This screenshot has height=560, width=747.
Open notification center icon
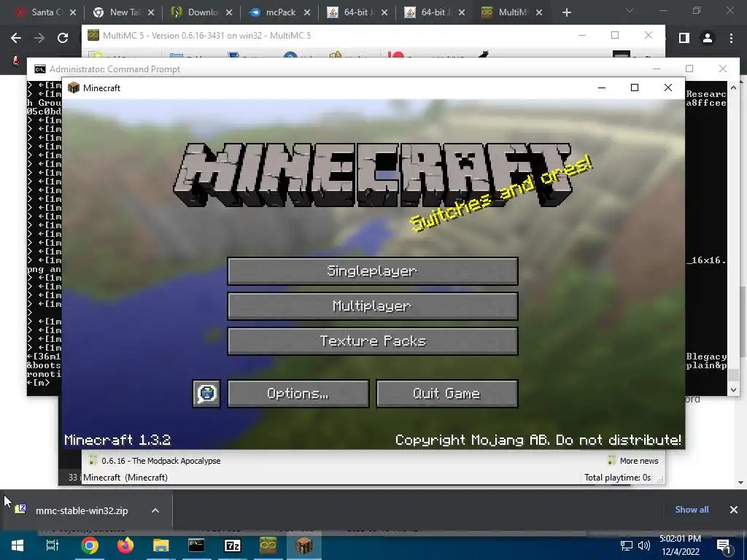click(x=724, y=546)
